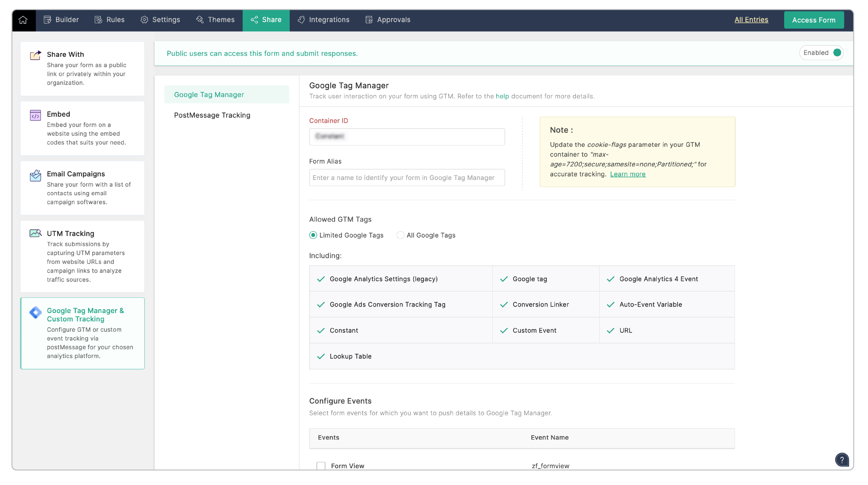Click the Learn more link in Note
The width and height of the screenshot is (868, 485).
[627, 174]
